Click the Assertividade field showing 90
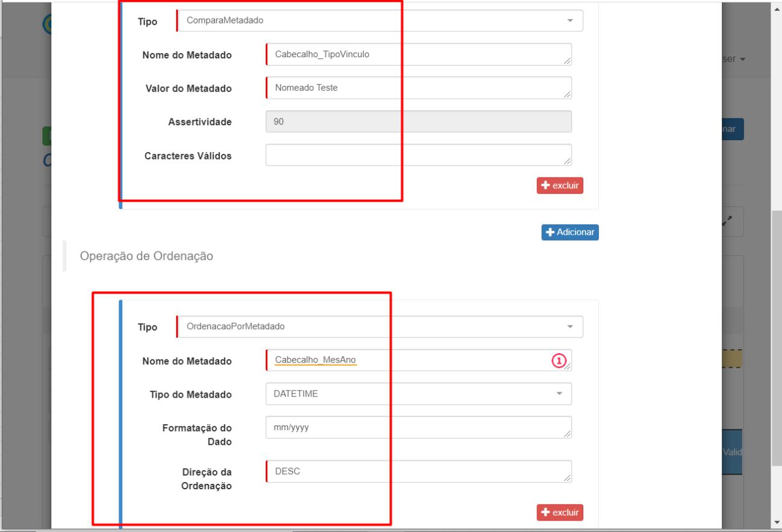The image size is (782, 532). [418, 122]
